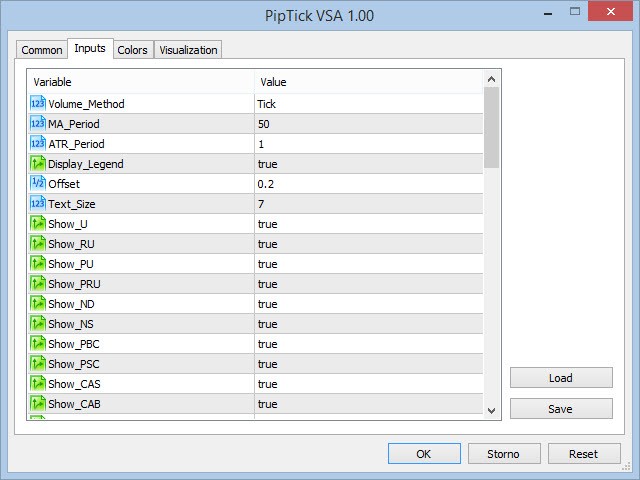Click the Show_CAB boolean icon
This screenshot has height=480, width=640.
click(x=38, y=403)
